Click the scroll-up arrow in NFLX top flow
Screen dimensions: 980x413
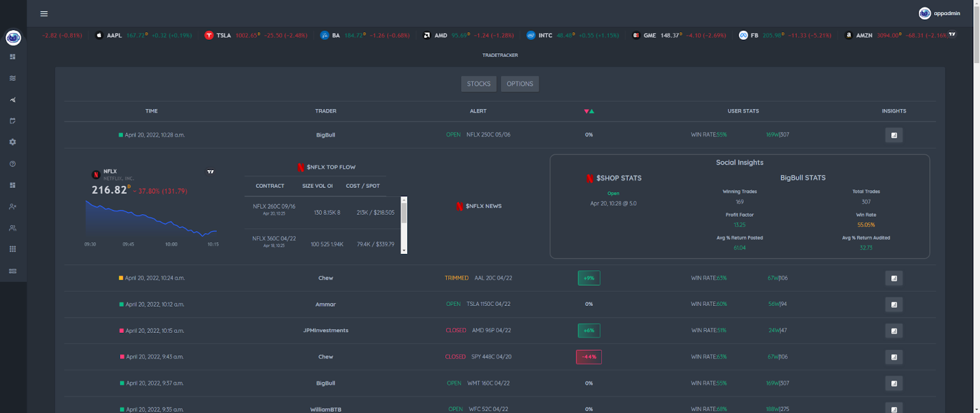point(404,199)
